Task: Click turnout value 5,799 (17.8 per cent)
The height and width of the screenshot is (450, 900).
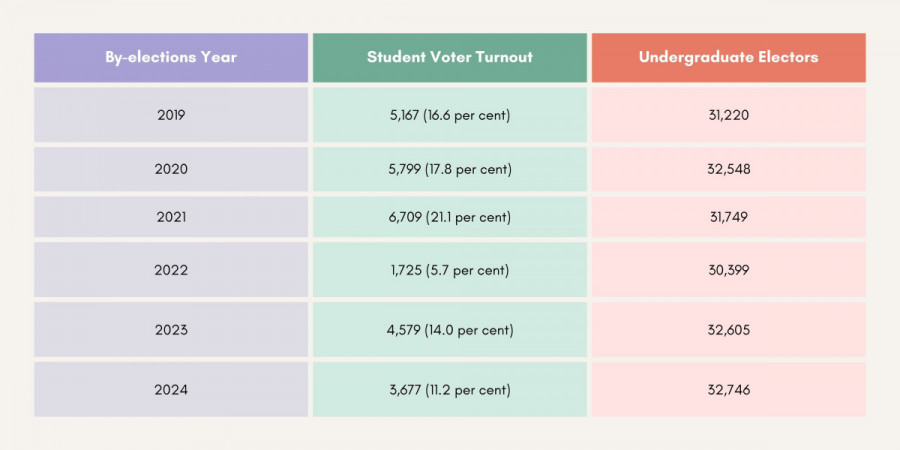Action: 449,169
